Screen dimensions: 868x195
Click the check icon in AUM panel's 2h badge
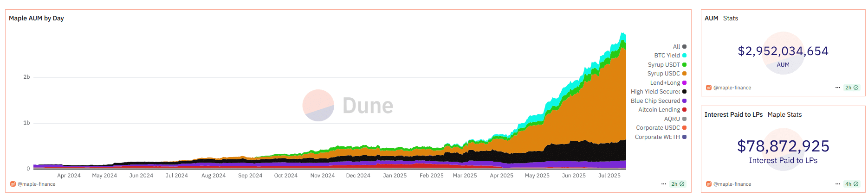coord(856,88)
